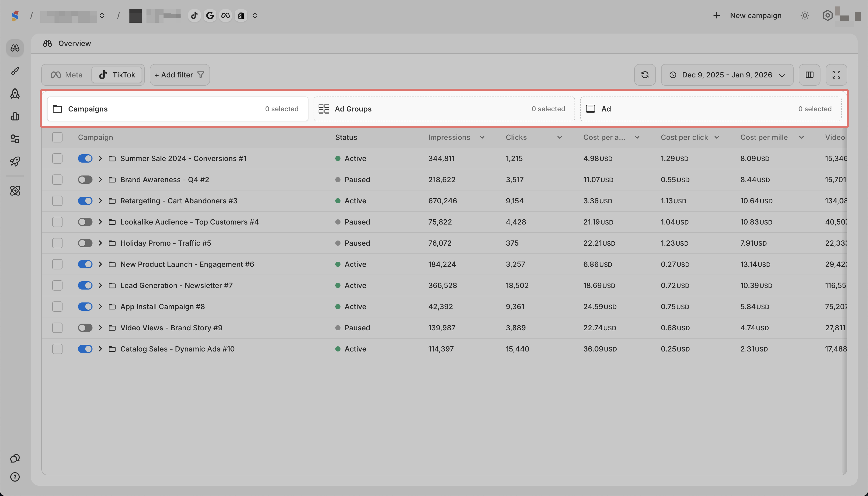Enable the Holiday Promo campaign toggle

[x=85, y=243]
